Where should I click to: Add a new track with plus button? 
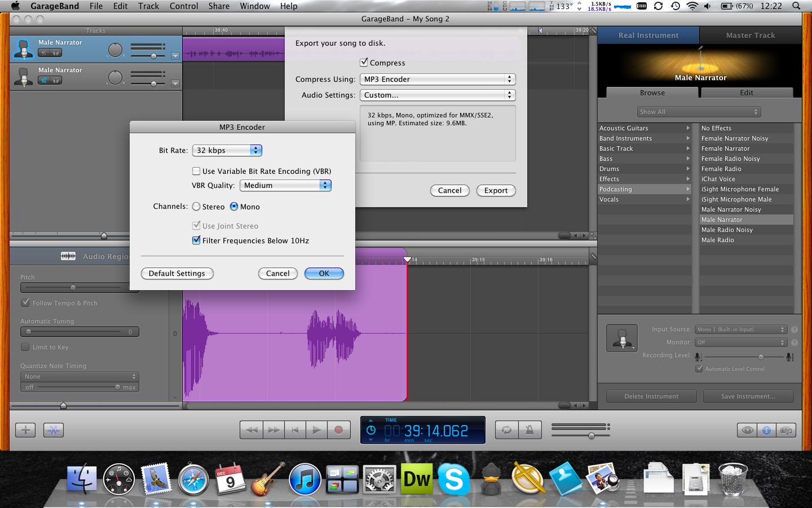pyautogui.click(x=25, y=430)
